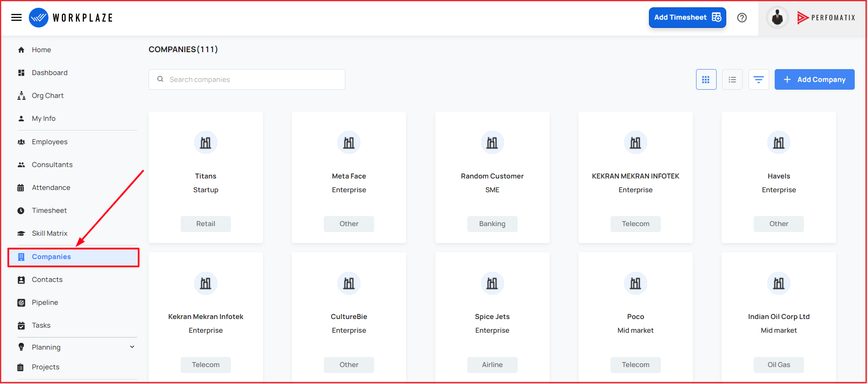
Task: Click the CultureBie company building icon
Action: coord(349,283)
